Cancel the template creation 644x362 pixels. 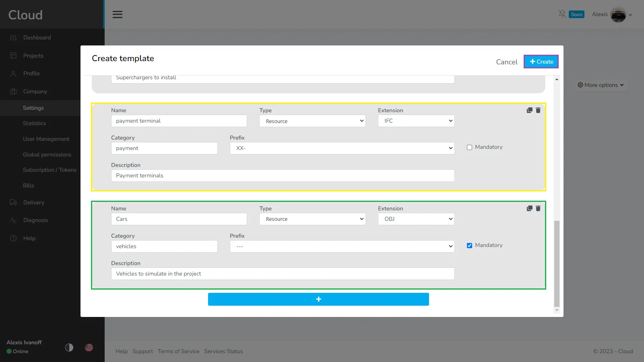tap(507, 62)
